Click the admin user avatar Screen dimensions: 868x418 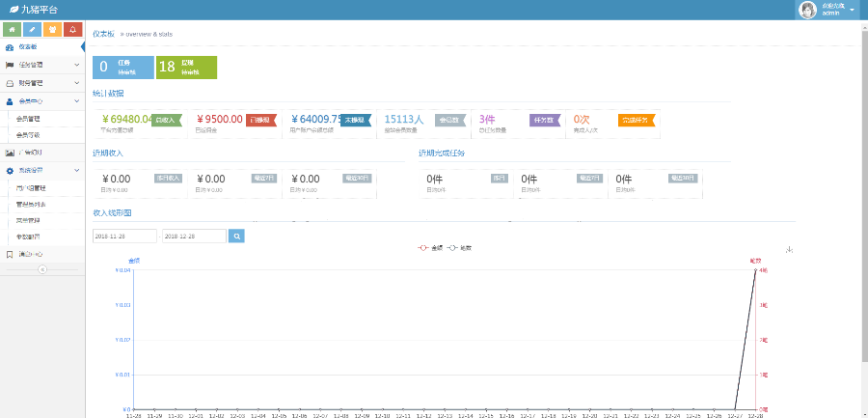pos(808,10)
